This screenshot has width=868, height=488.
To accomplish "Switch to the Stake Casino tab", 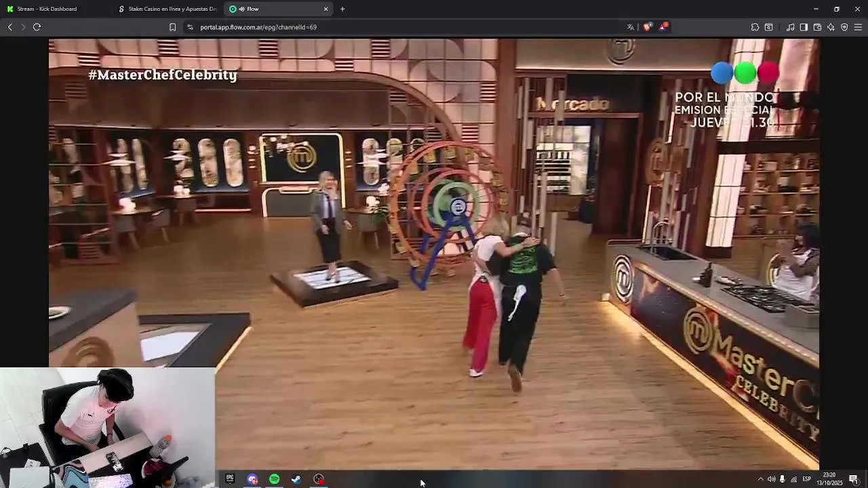I will (167, 9).
